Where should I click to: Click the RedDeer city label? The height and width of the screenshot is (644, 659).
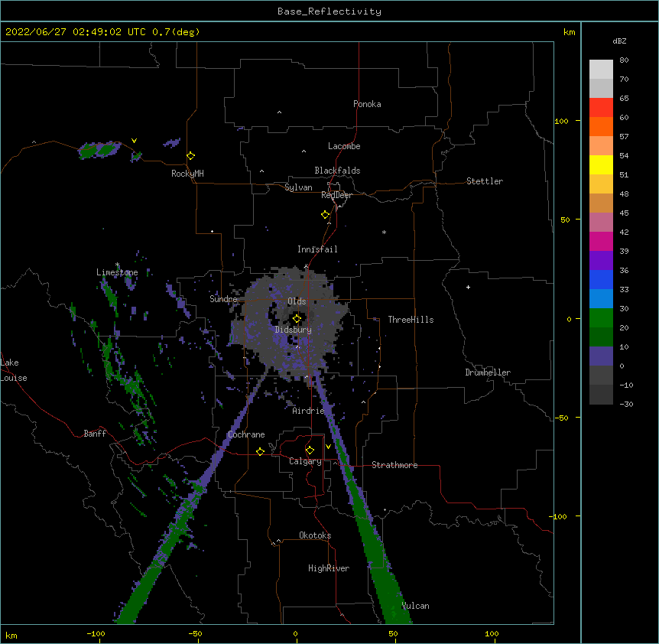[336, 195]
